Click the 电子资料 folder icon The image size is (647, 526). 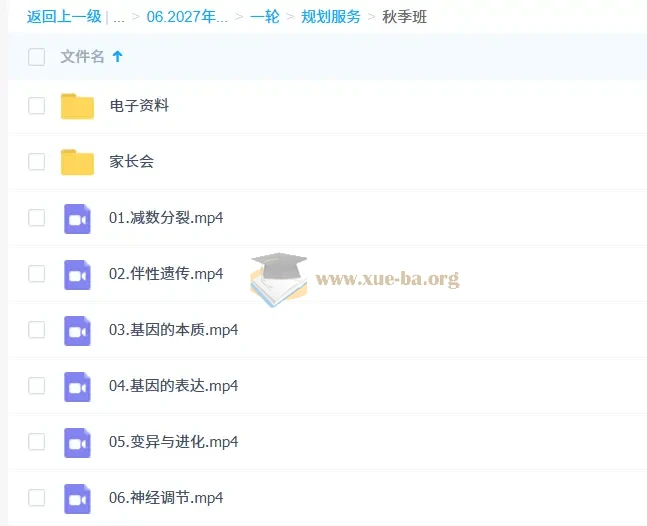tap(77, 106)
